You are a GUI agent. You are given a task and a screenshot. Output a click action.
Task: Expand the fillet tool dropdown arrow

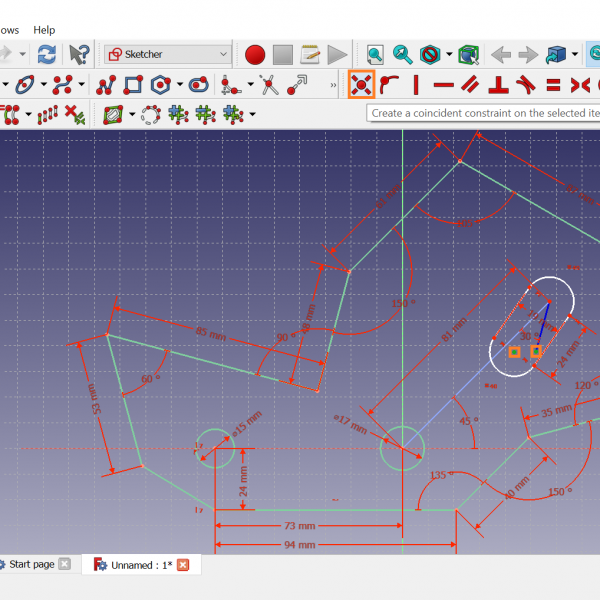pyautogui.click(x=250, y=85)
